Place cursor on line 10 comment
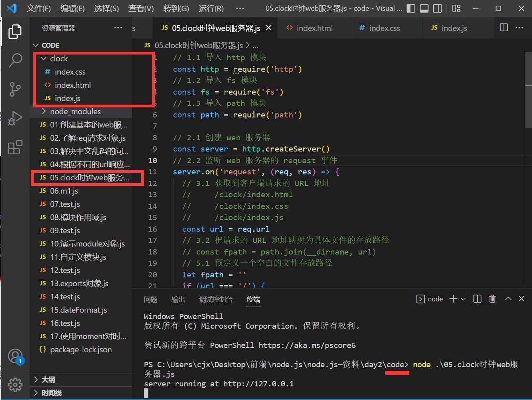The width and height of the screenshot is (532, 400). [x=255, y=160]
